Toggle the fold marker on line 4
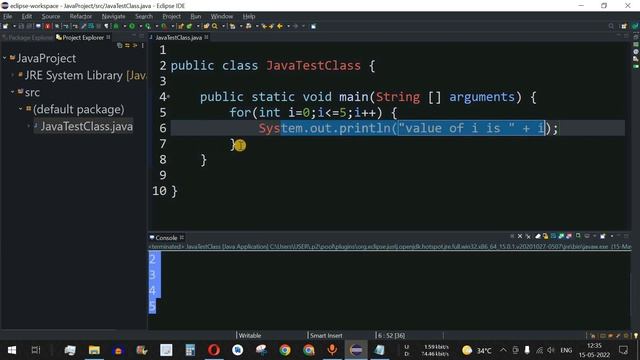The height and width of the screenshot is (360, 640). 168,97
